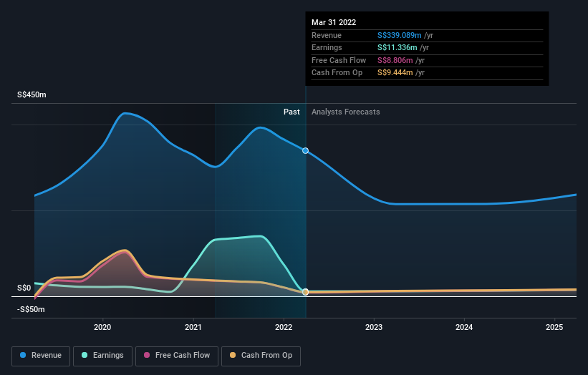Select the 2024 x-axis label

coord(464,327)
